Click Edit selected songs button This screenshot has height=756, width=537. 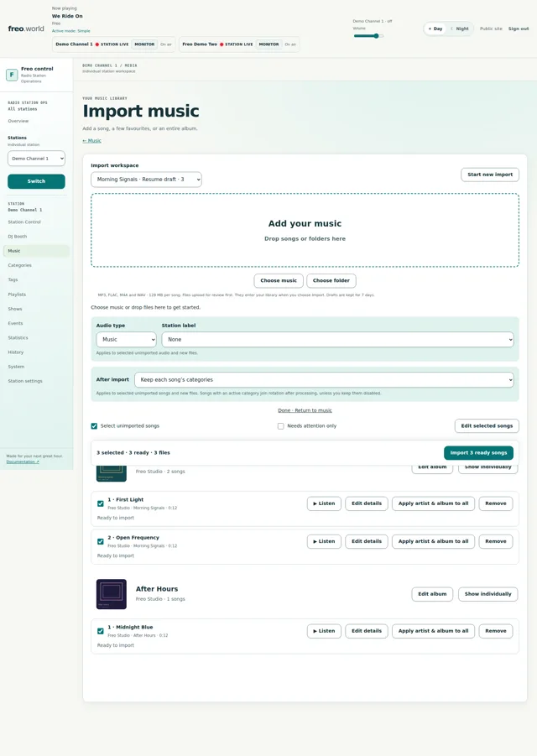(487, 425)
